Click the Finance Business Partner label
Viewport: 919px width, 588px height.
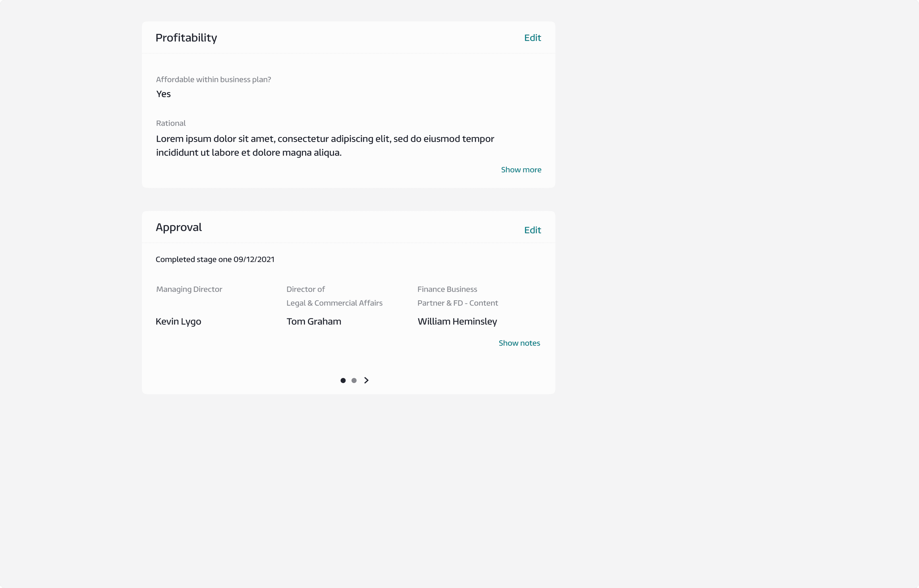[x=447, y=289]
